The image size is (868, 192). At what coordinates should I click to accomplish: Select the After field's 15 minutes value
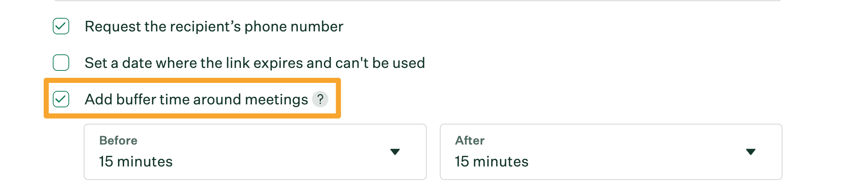click(492, 162)
